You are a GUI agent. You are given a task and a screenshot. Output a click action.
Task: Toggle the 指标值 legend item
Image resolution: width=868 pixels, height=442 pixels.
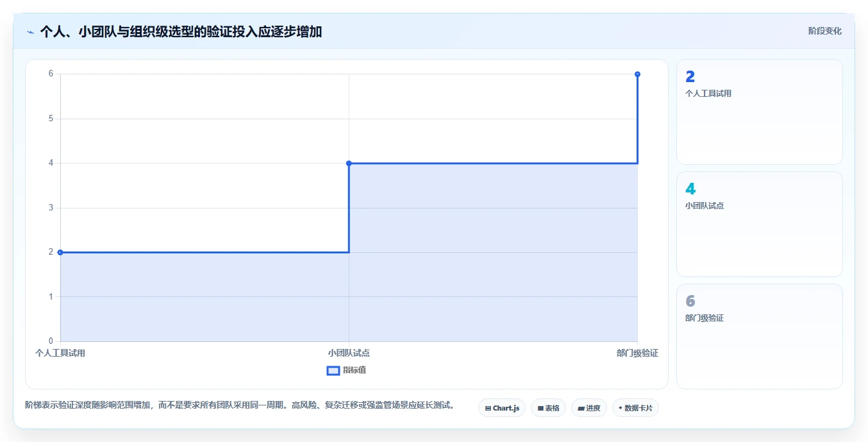(x=346, y=370)
